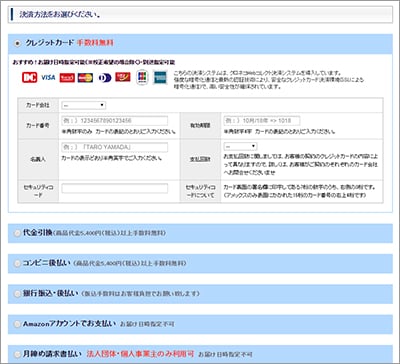The width and height of the screenshot is (400, 364).
Task: Click the Diners Club logo
Action: click(105, 78)
